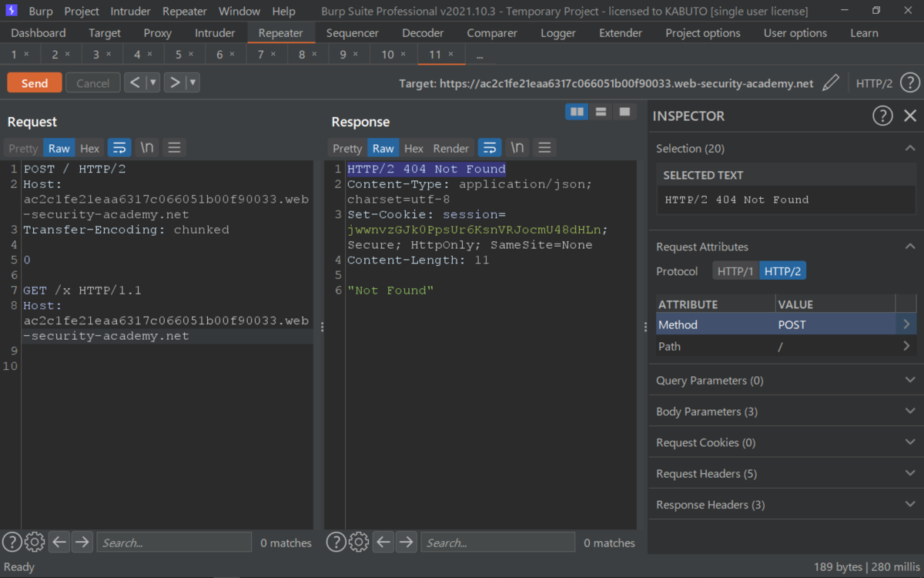Close Repeater tab 11
The width and height of the screenshot is (924, 578).
[451, 55]
